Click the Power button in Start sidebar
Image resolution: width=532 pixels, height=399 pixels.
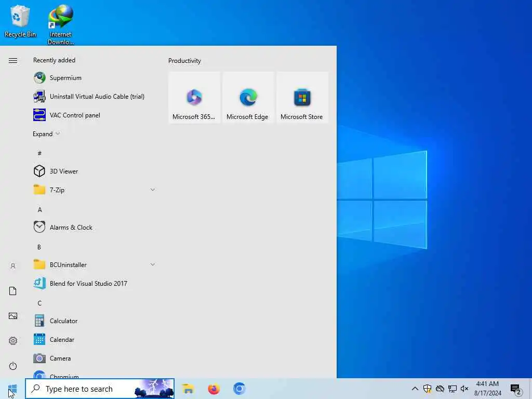pos(13,366)
